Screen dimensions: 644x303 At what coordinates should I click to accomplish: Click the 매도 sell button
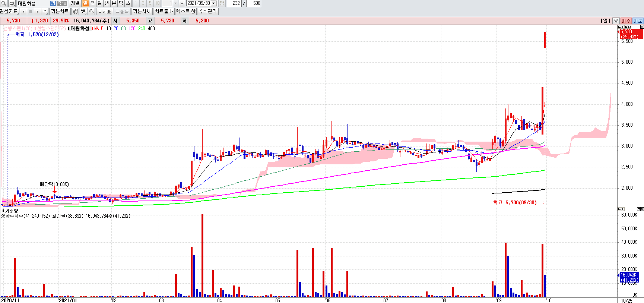638,21
